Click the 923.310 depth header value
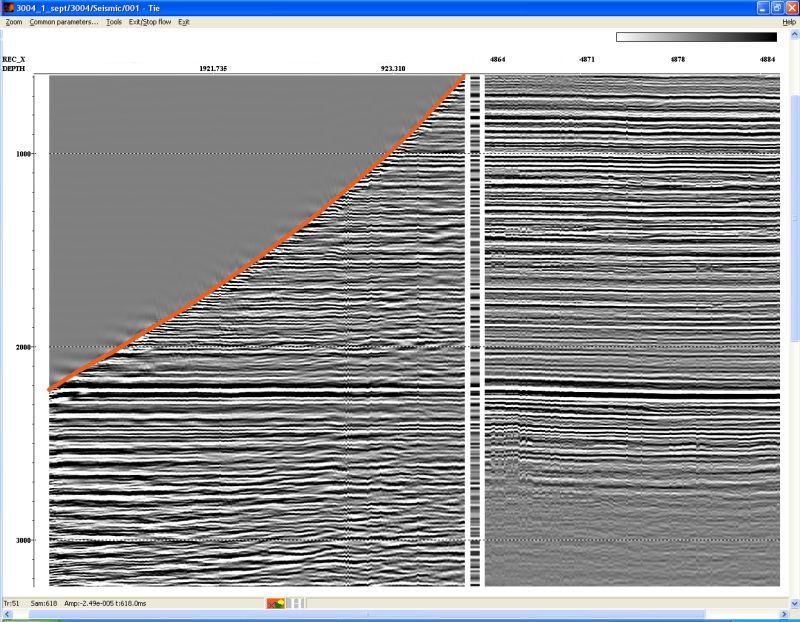Screen dimensions: 800x622 pyautogui.click(x=393, y=68)
